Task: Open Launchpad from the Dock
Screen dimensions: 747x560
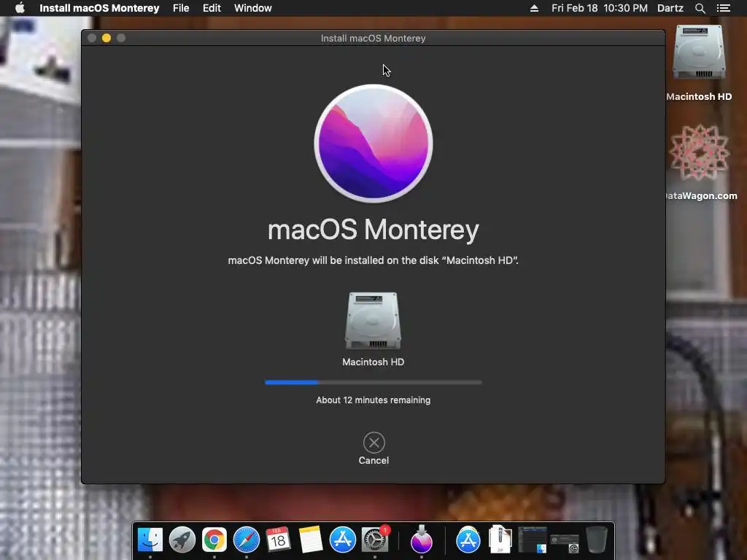Action: tap(182, 540)
